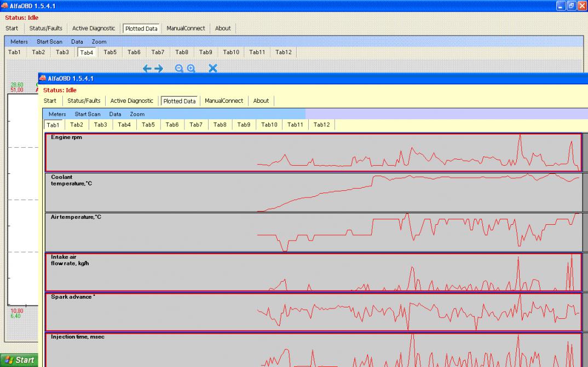This screenshot has width=588, height=367.
Task: Click the zoom in magnifier icon
Action: 191,68
